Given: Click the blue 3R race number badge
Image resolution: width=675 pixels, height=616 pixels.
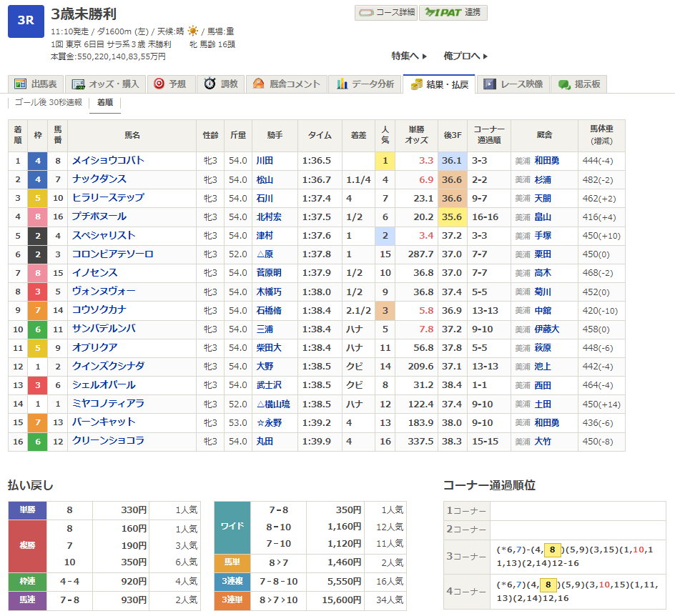Looking at the screenshot, I should (26, 21).
